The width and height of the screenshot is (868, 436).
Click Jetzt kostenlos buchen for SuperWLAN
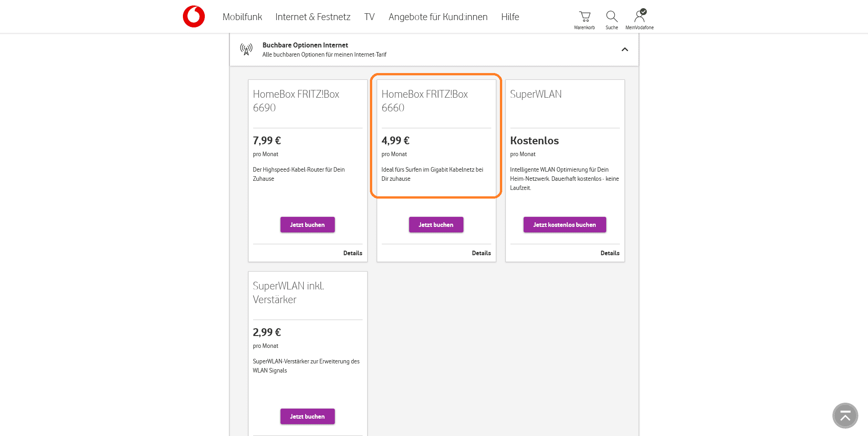[565, 225]
